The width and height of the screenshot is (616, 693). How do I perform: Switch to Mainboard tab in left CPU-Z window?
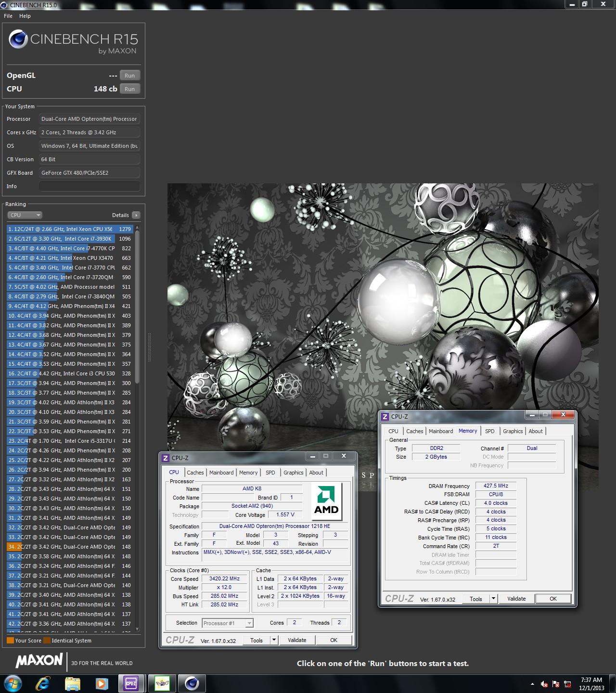[221, 473]
